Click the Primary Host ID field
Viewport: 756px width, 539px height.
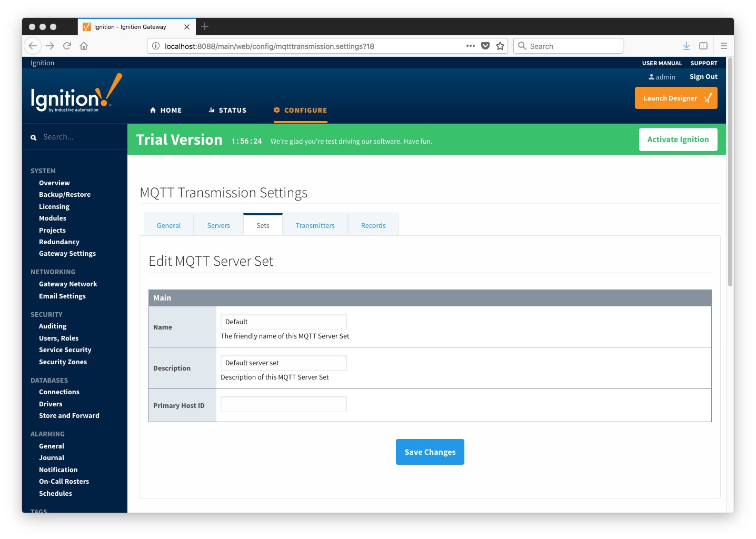[x=283, y=404]
